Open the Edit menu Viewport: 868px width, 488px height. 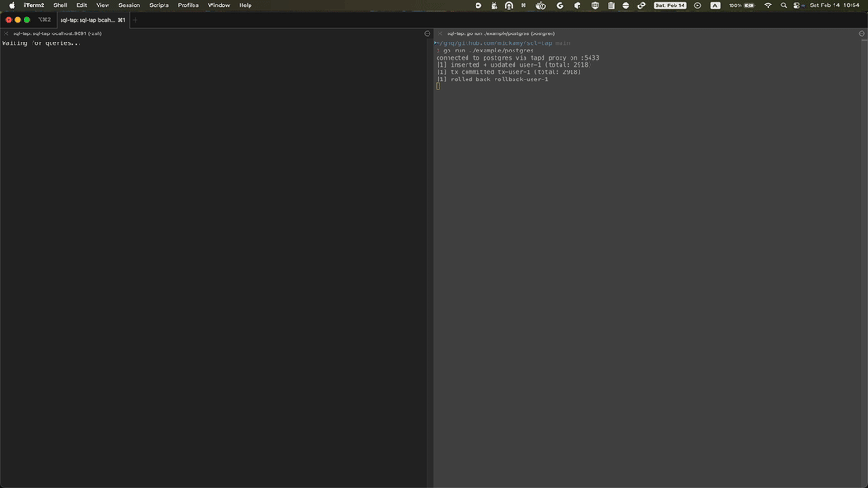click(x=81, y=5)
